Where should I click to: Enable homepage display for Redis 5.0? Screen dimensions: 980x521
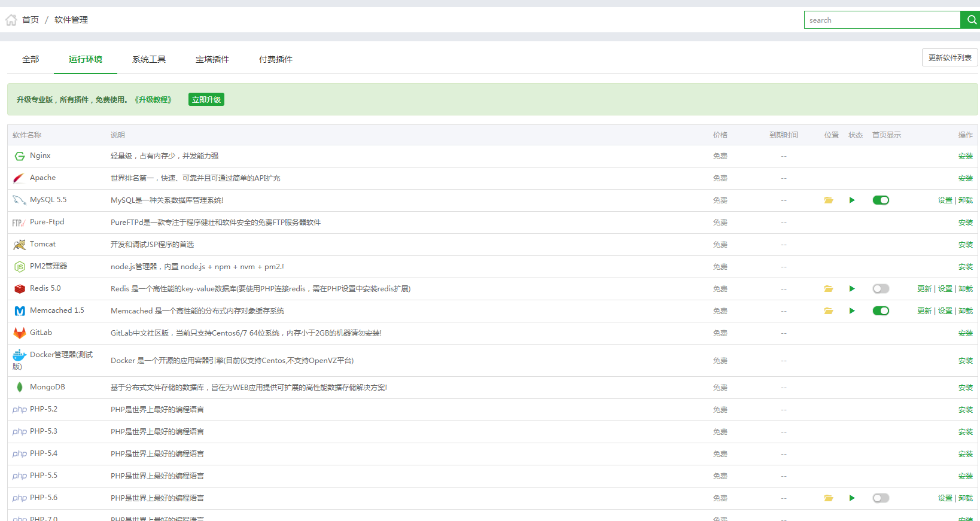pyautogui.click(x=881, y=289)
